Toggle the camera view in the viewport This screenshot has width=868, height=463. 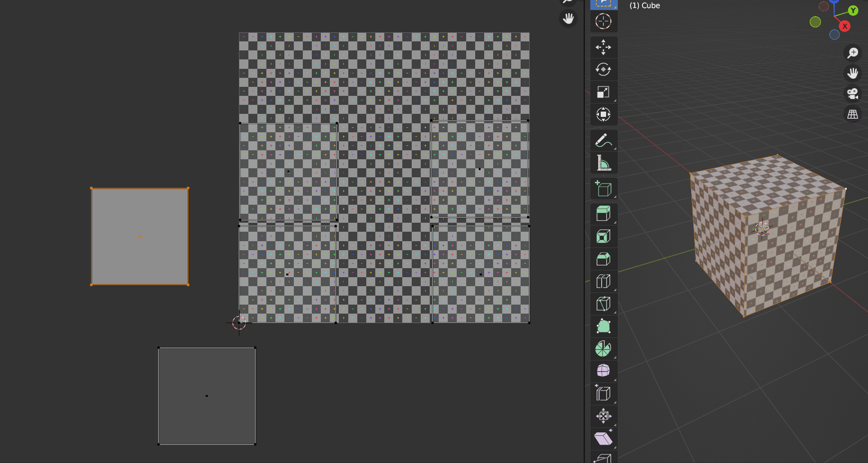(853, 93)
